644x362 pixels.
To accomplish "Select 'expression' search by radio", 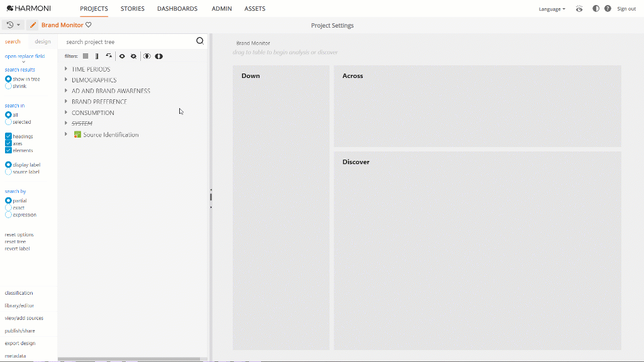I will (8, 215).
